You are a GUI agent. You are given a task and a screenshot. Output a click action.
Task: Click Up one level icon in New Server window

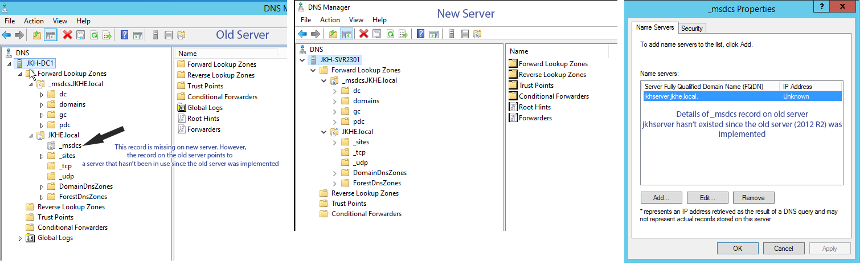(x=333, y=34)
